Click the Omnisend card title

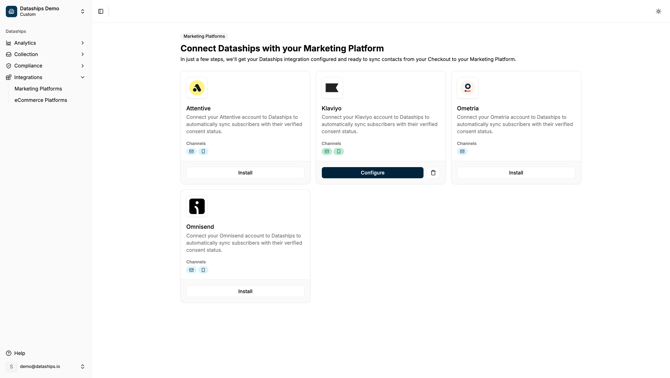point(200,227)
